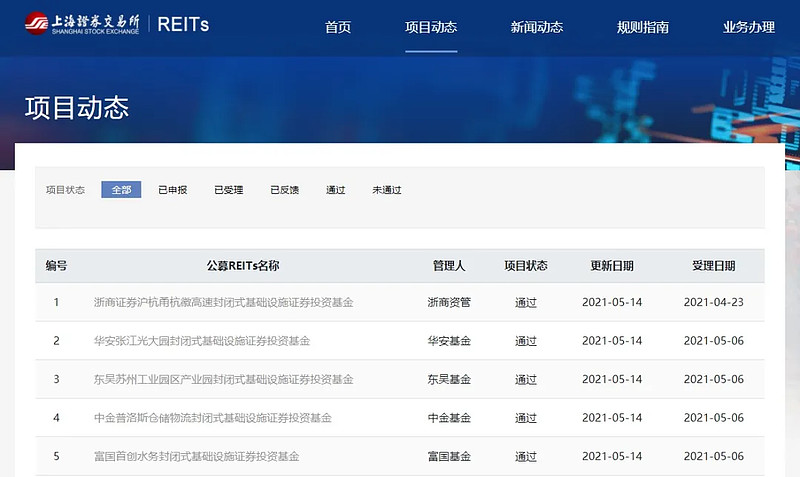The width and height of the screenshot is (800, 477).
Task: Open 新闻动态 from the top menu
Action: (537, 27)
